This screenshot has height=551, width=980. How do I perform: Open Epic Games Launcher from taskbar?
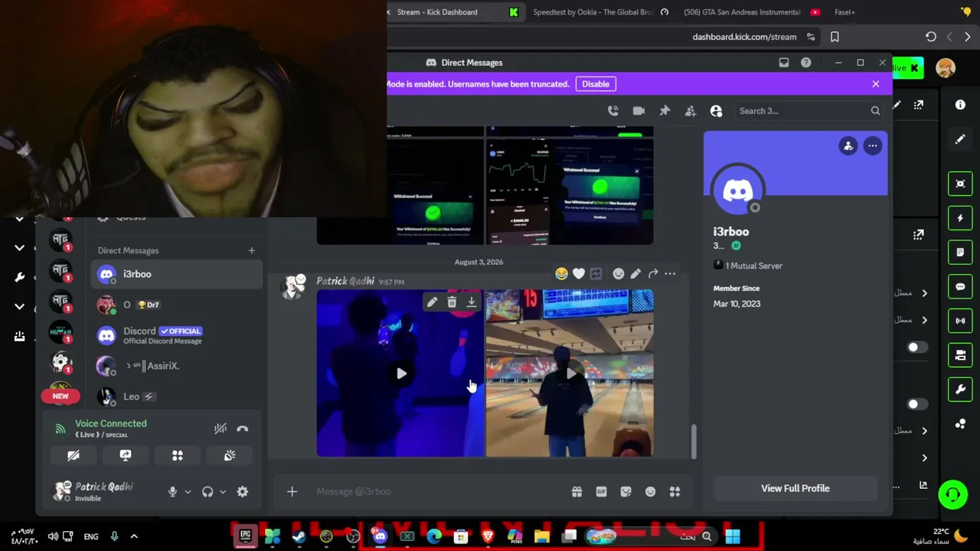pyautogui.click(x=246, y=536)
